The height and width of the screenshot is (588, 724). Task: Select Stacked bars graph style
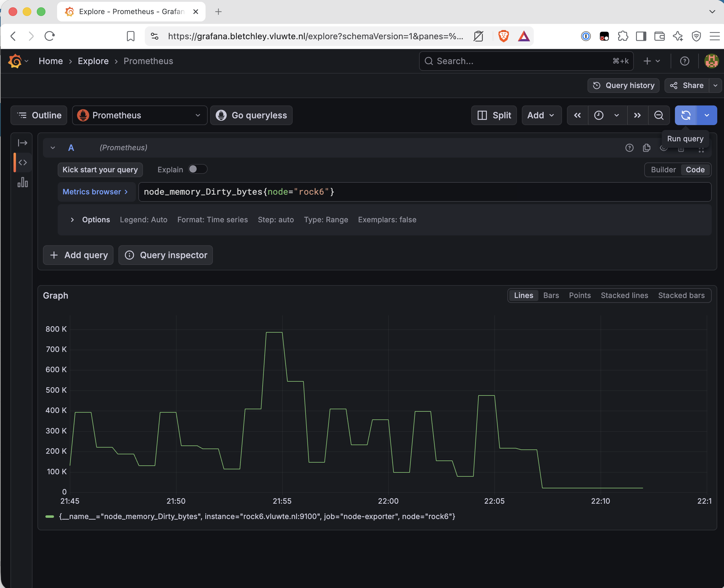tap(681, 295)
